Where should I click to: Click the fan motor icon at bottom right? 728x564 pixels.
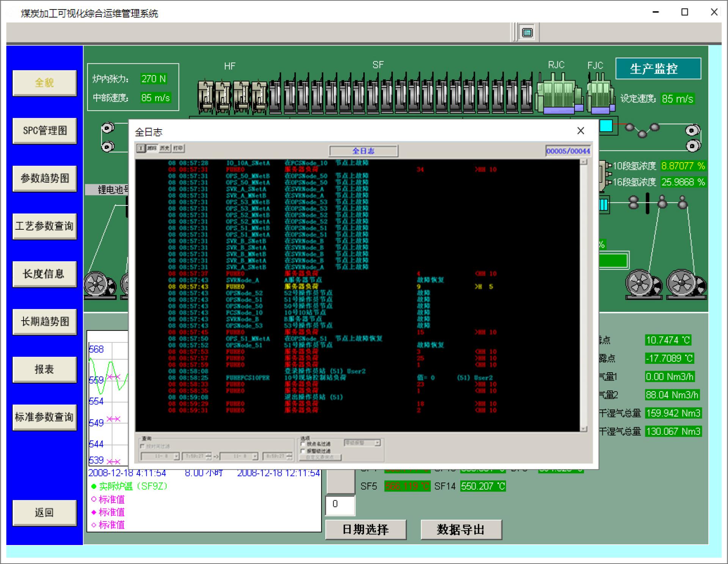click(686, 284)
